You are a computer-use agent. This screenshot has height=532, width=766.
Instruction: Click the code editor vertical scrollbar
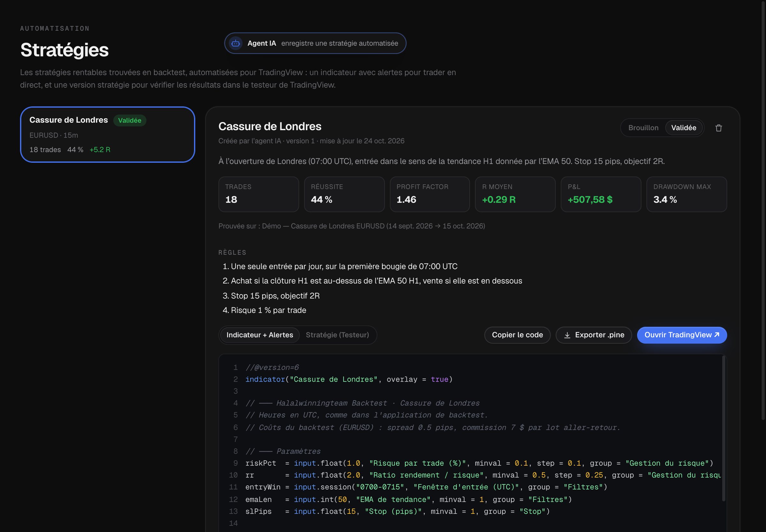[x=724, y=428]
